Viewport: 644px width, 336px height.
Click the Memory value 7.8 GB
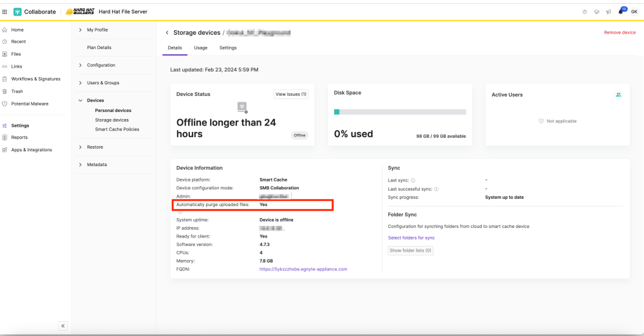(x=266, y=261)
